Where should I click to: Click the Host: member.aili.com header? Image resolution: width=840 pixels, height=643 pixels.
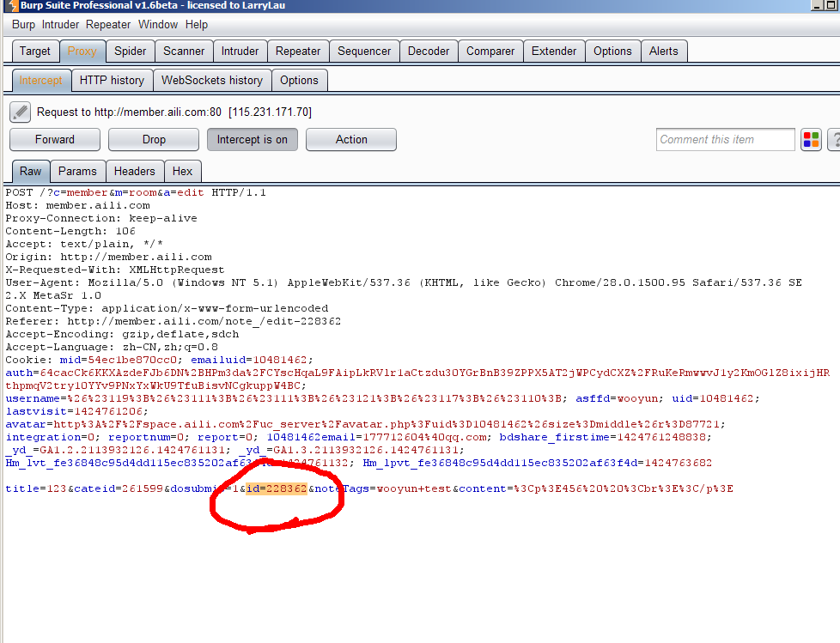(77, 205)
